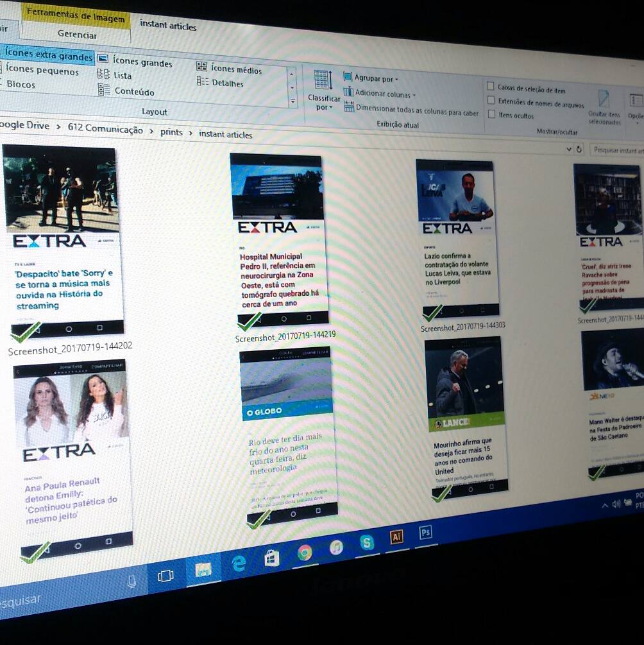This screenshot has height=645, width=644.
Task: Select thumbnail Screenshot_20170719-144219 Hospital Municipal article
Action: 279,241
